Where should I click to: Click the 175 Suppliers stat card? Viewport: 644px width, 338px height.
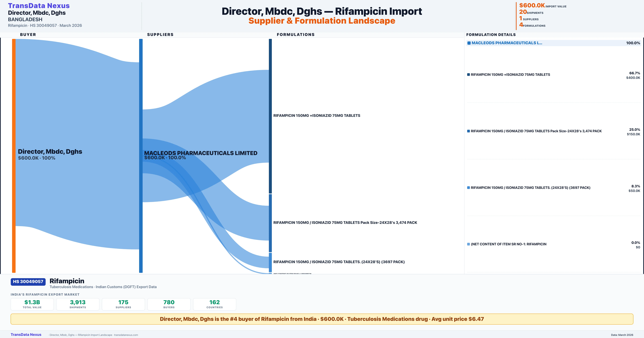(123, 304)
